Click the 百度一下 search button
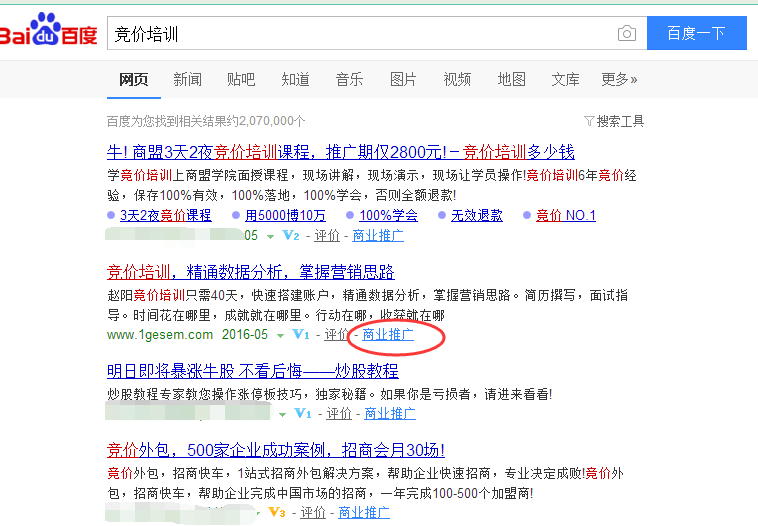Image resolution: width=758 pixels, height=526 pixels. tap(697, 33)
